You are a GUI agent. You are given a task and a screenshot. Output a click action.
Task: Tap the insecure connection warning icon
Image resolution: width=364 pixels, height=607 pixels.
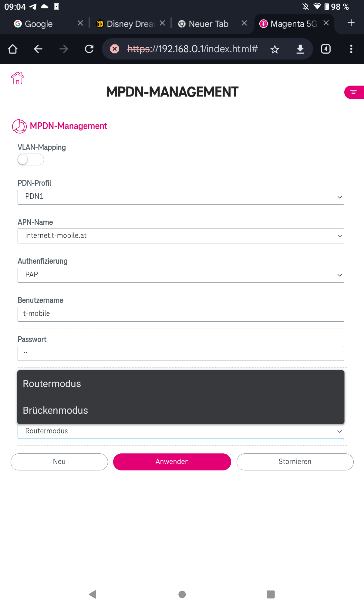click(x=115, y=49)
